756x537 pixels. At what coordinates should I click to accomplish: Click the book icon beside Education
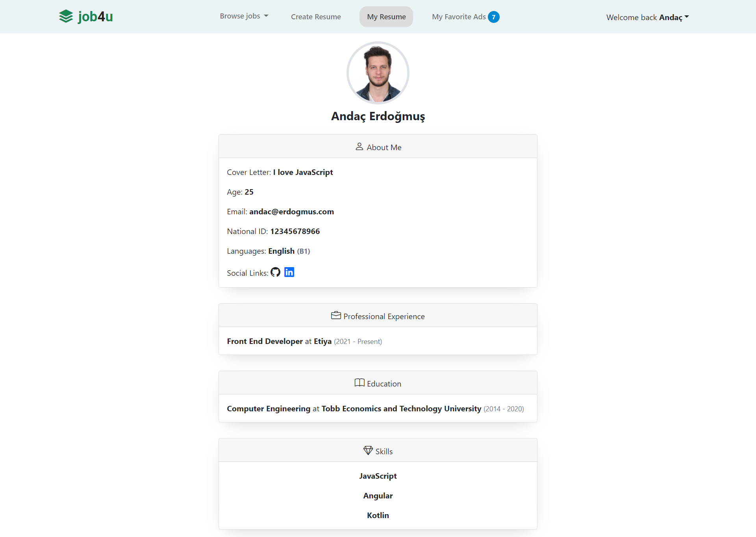359,383
